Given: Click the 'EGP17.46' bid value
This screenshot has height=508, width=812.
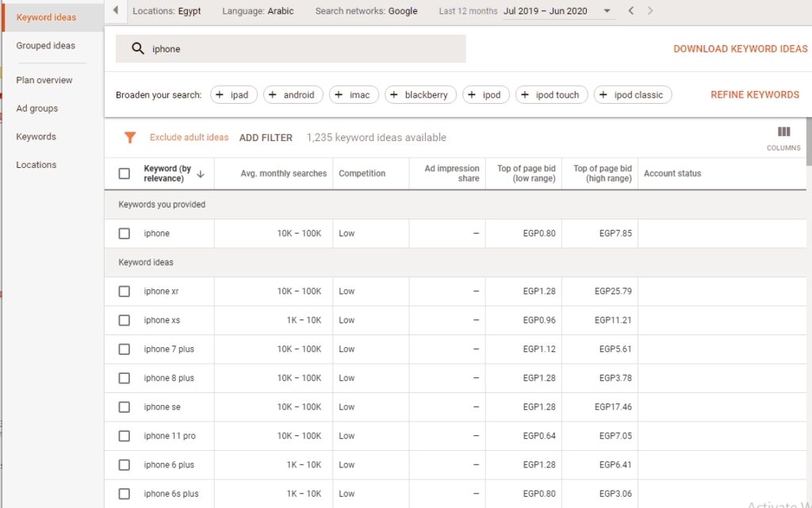Looking at the screenshot, I should pyautogui.click(x=613, y=407).
